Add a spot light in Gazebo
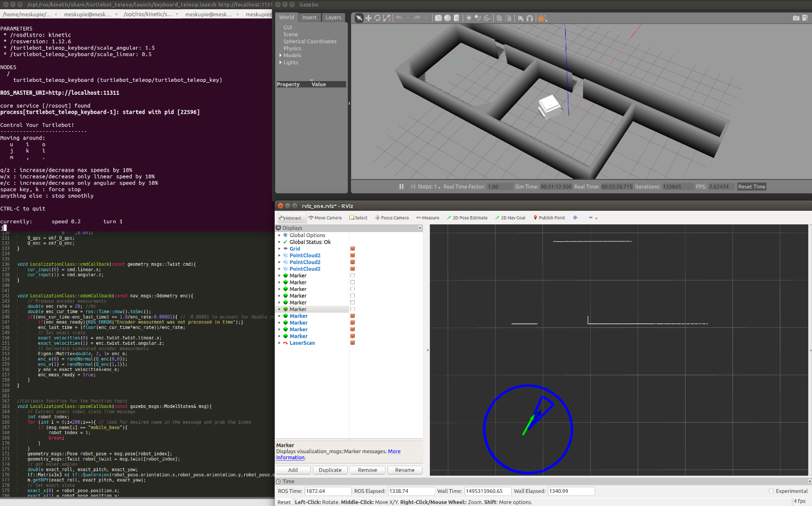The image size is (812, 506). (x=478, y=18)
